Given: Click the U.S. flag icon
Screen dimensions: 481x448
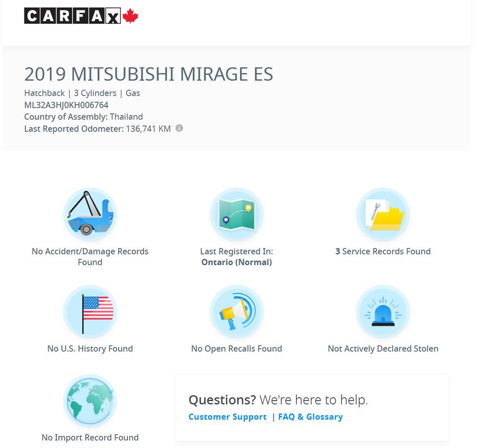Looking at the screenshot, I should point(90,312).
